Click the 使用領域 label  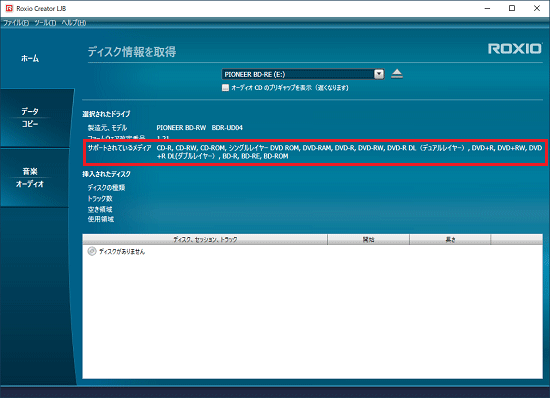pos(101,219)
